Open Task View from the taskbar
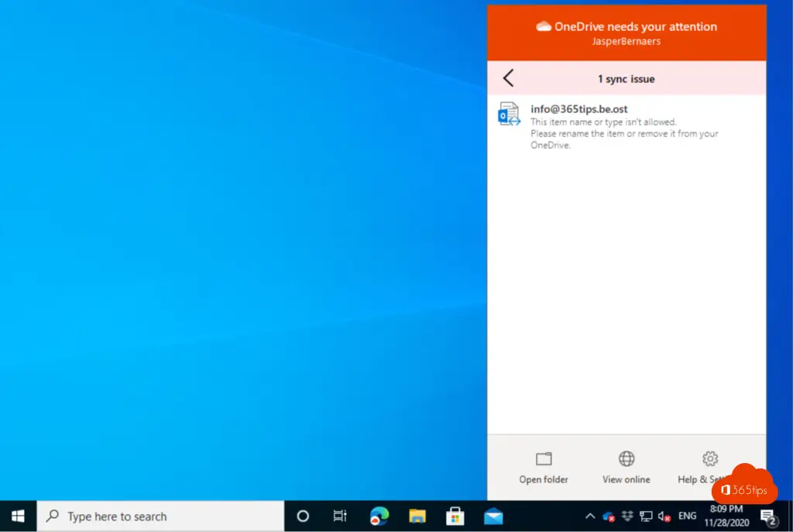This screenshot has height=532, width=793. [340, 517]
